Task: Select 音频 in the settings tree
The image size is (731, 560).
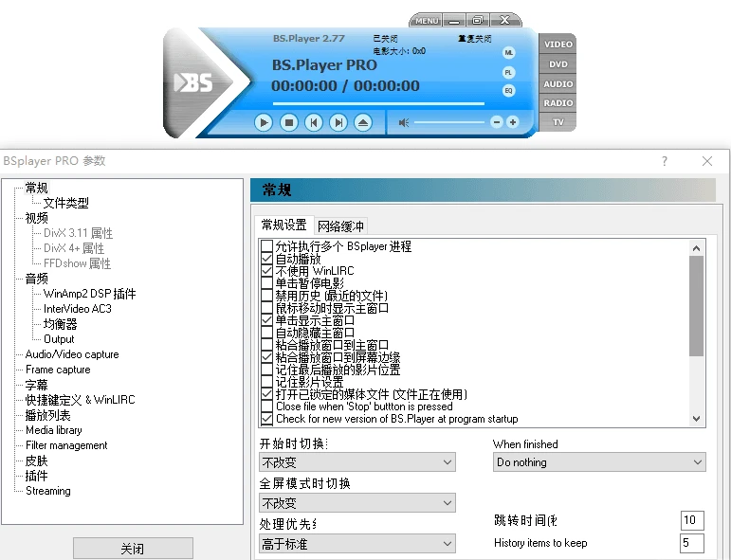Action: pos(36,279)
